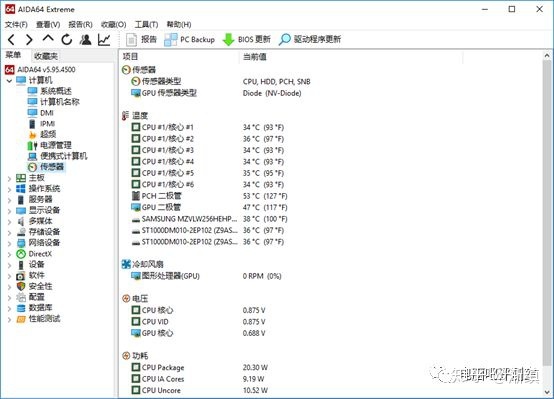The width and height of the screenshot is (554, 399).
Task: Open the 收藏(O) menu
Action: 113,24
